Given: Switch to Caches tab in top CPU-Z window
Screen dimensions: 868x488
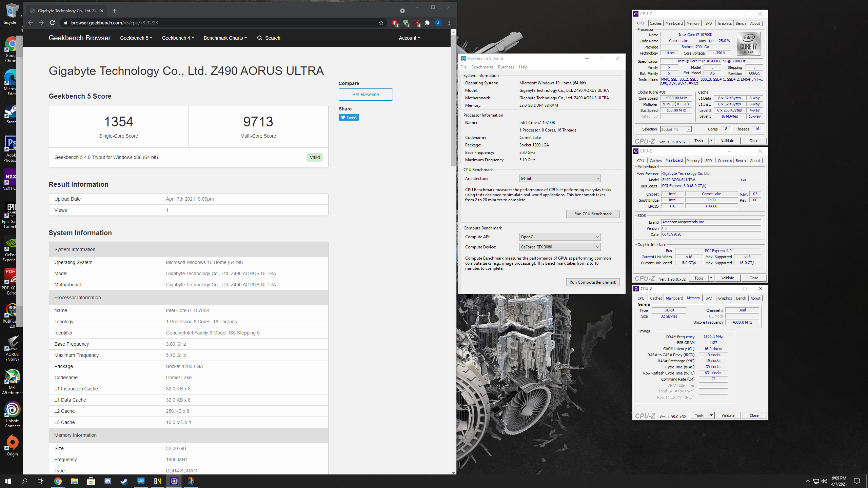Looking at the screenshot, I should coord(655,23).
